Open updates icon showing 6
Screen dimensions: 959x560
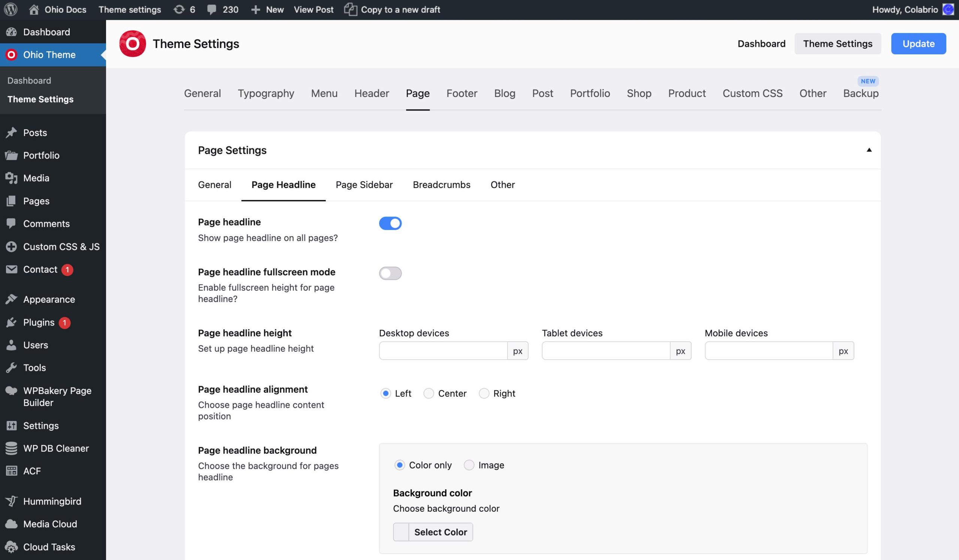tap(179, 9)
